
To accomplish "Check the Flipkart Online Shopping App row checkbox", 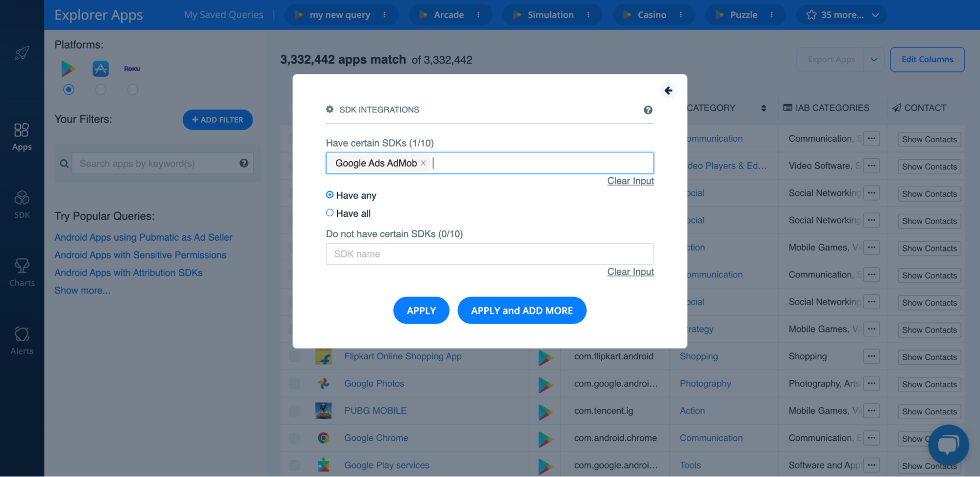I will tap(295, 356).
